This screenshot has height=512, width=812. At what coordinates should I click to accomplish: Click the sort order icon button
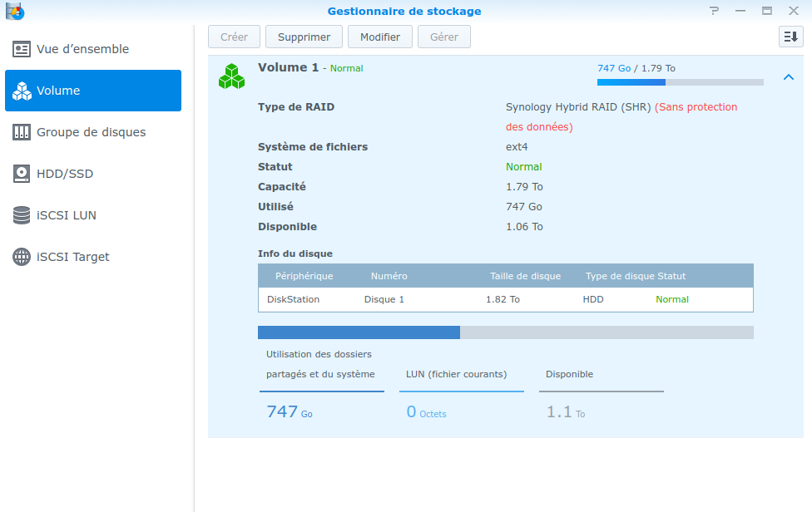[790, 37]
